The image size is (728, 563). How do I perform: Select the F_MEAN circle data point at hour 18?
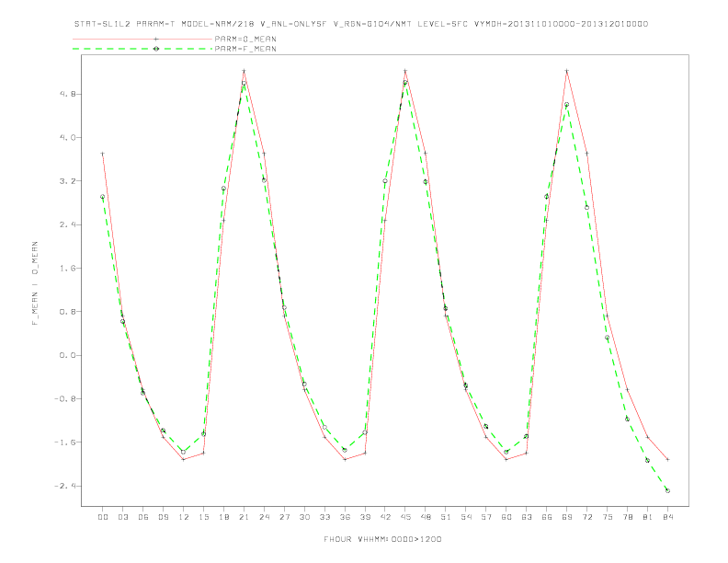[223, 189]
